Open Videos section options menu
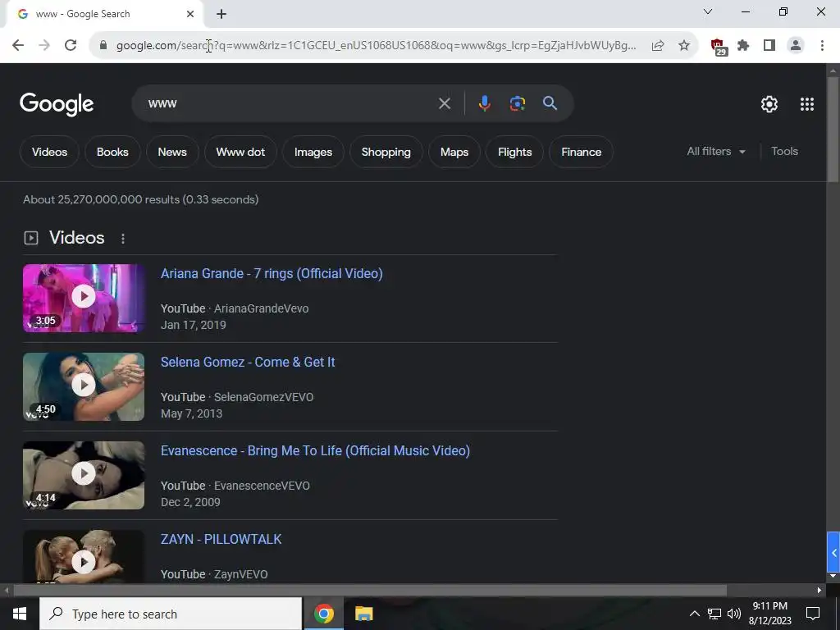Viewport: 840px width, 630px height. click(123, 239)
